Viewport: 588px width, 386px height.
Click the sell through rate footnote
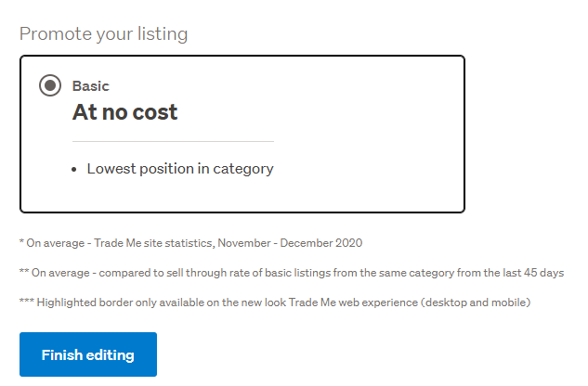[291, 273]
